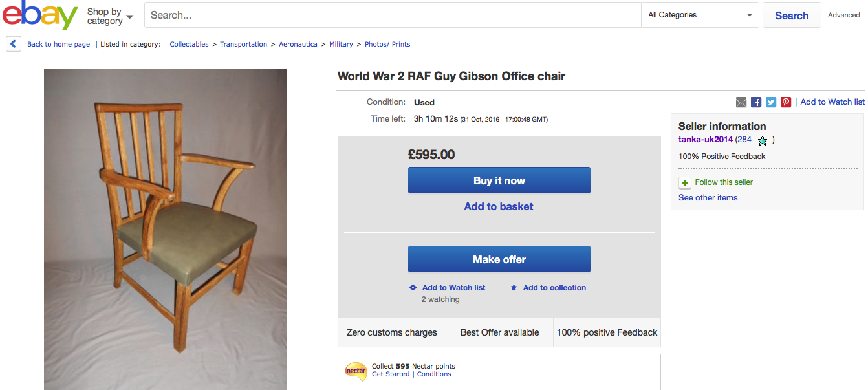Click in the search text field
Viewport: 868px width, 390px height.
[x=392, y=15]
